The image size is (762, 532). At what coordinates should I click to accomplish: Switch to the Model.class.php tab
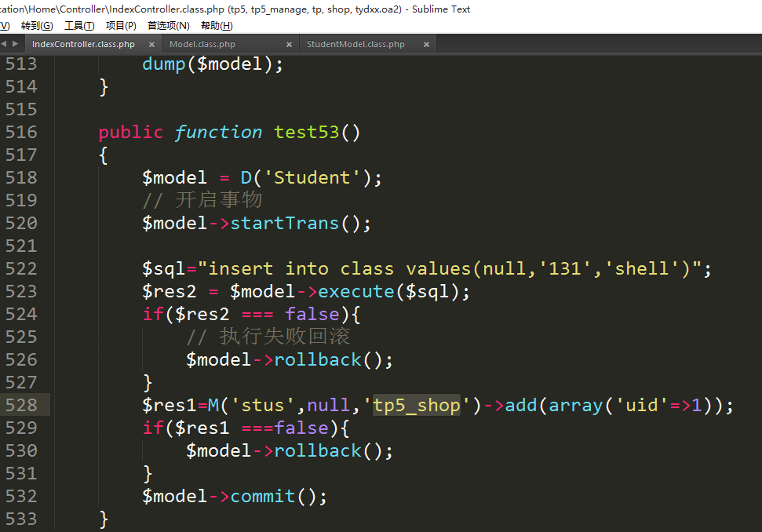(202, 45)
